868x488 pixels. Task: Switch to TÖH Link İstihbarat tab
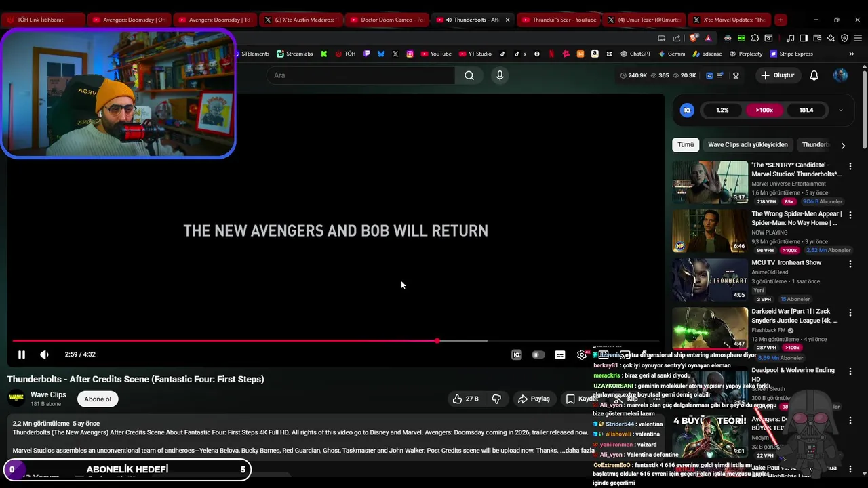[x=42, y=20]
